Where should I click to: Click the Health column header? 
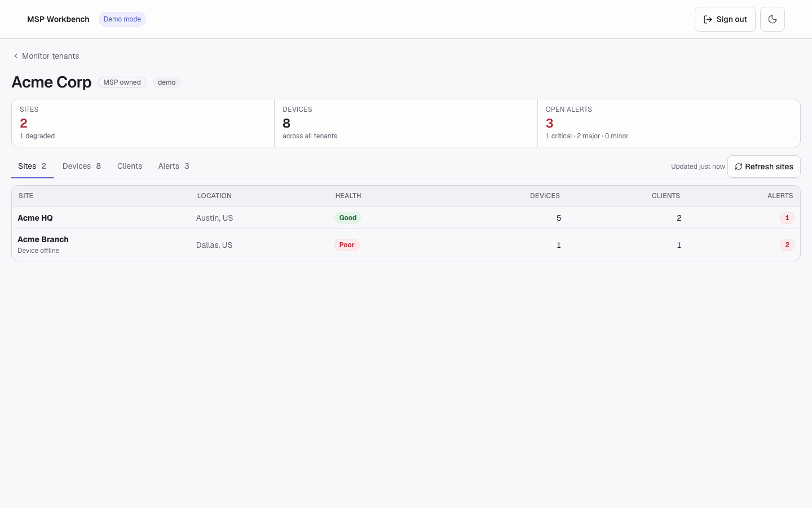[x=348, y=196]
